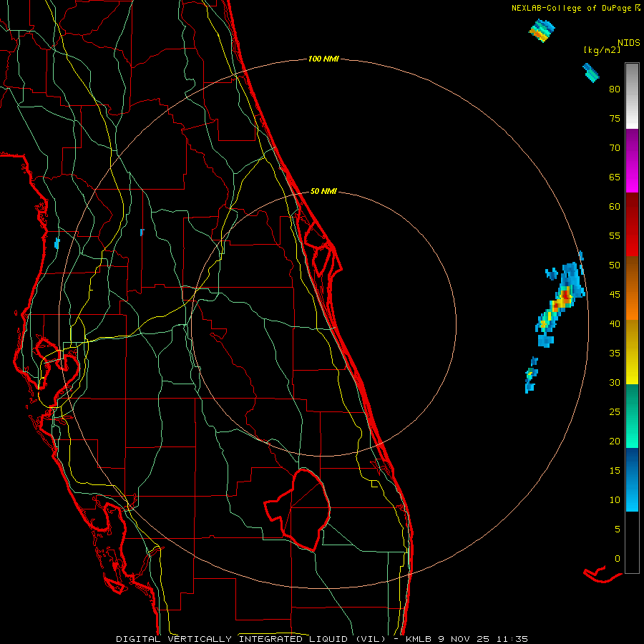
Task: Click the 9 NOV 25 11:35 timestamp
Action: 483,639
